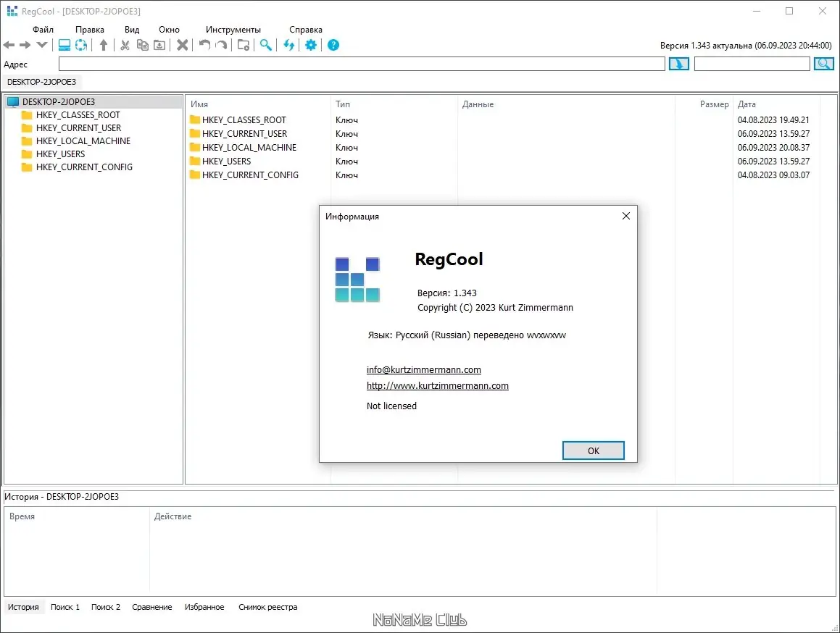Click the Время column header in history
The image size is (840, 633).
click(77, 516)
